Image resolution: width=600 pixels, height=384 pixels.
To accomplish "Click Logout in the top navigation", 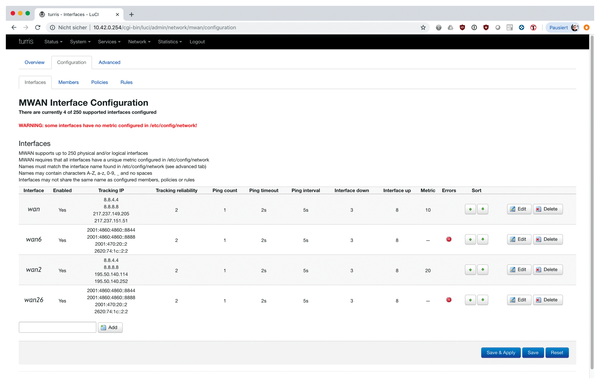I will point(197,42).
